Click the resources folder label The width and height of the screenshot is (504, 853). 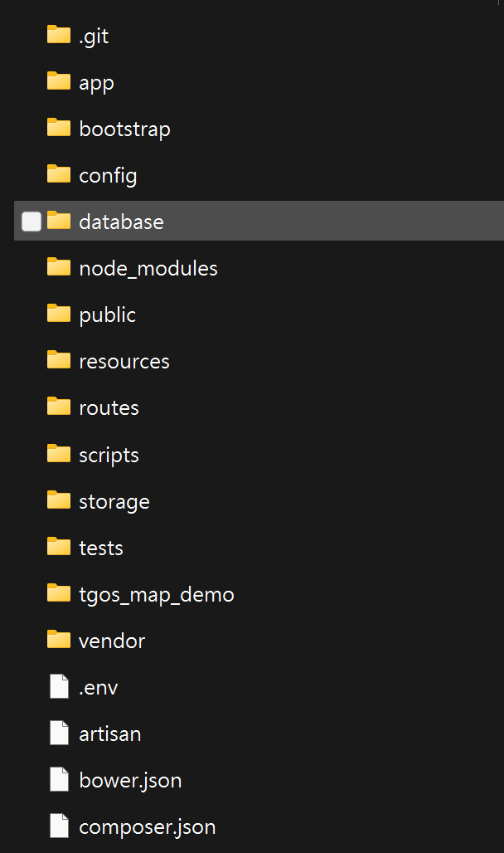124,361
